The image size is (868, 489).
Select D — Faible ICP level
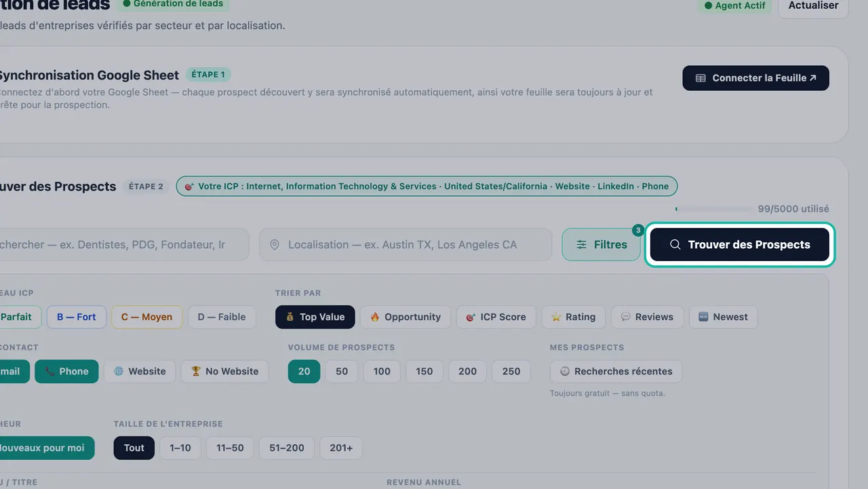(x=222, y=317)
